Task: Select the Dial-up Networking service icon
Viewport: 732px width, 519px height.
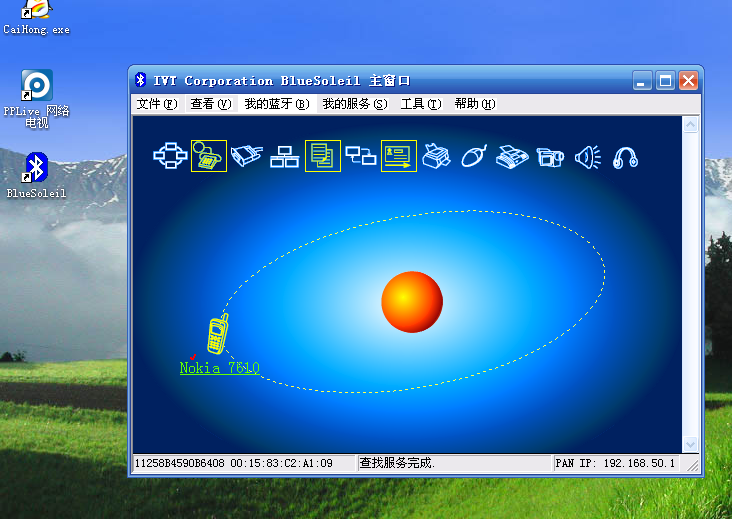Action: [x=209, y=156]
